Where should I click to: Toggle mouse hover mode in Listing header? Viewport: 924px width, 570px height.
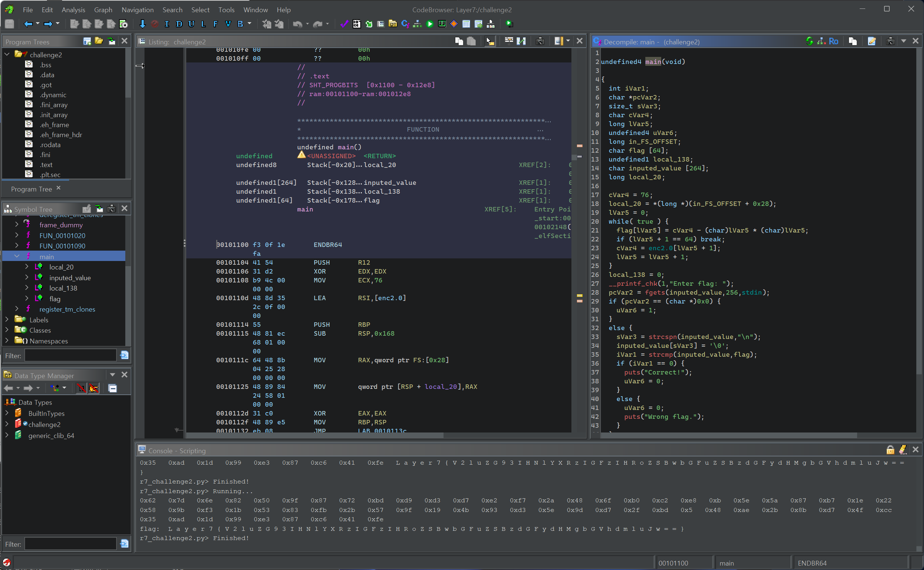point(490,41)
